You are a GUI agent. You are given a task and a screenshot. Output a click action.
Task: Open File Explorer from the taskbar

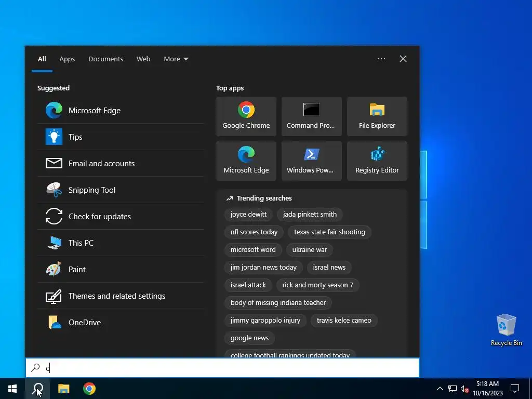63,389
